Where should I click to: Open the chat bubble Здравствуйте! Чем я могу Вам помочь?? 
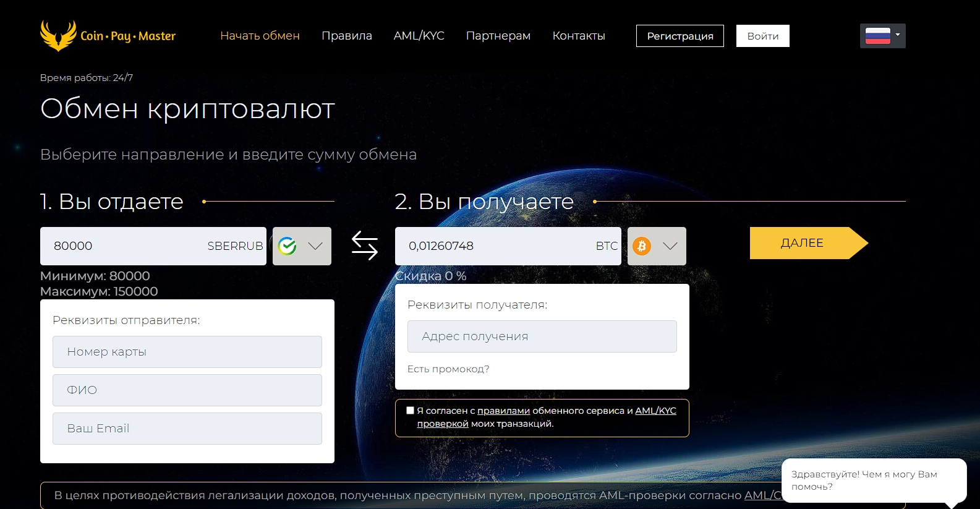pos(874,481)
